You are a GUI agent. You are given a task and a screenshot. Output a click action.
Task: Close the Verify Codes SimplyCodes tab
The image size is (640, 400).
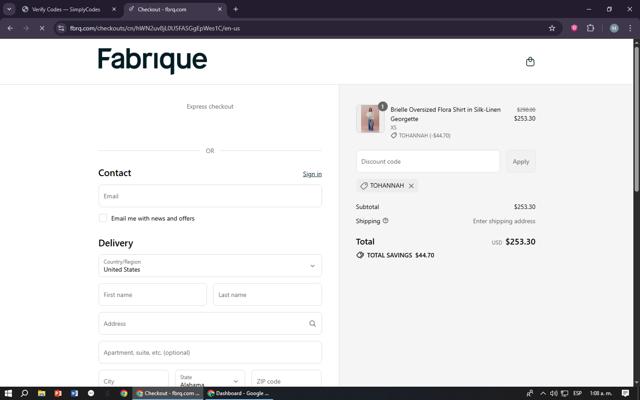coord(114,9)
